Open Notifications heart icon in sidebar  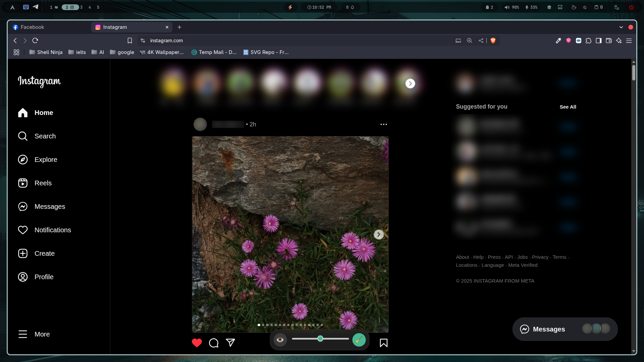23,230
